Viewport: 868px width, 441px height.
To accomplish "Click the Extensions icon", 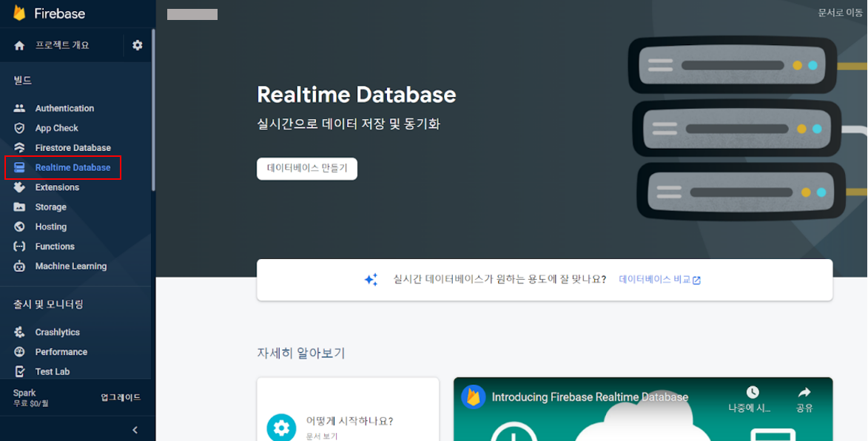I will [x=19, y=187].
